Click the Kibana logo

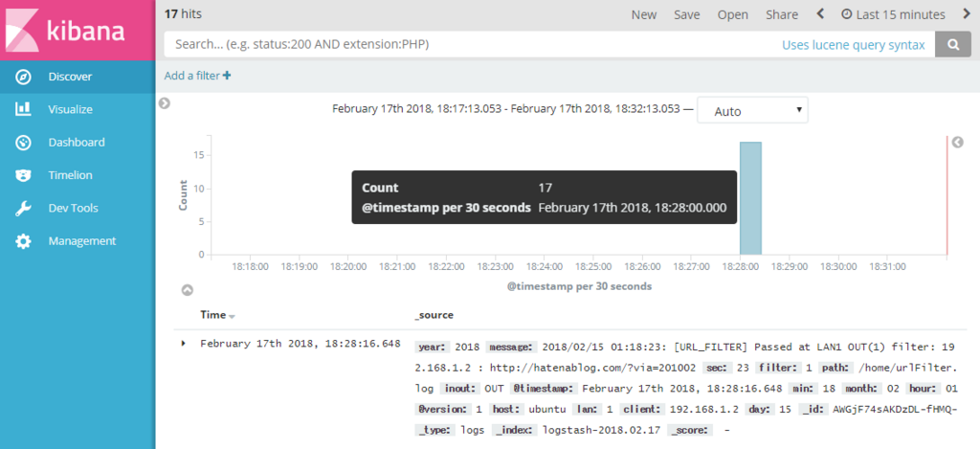point(78,30)
